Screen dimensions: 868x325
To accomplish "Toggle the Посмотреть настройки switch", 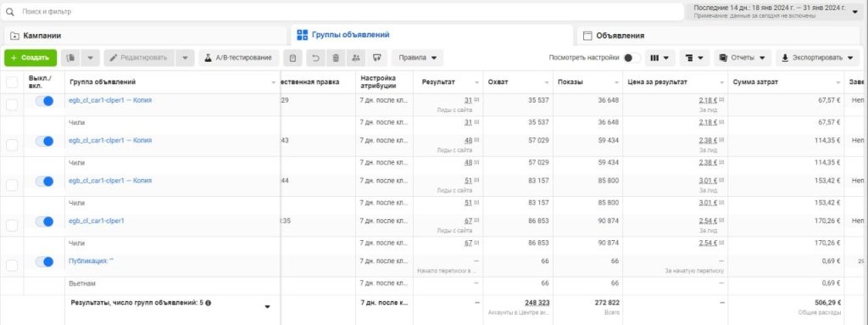I will point(632,58).
